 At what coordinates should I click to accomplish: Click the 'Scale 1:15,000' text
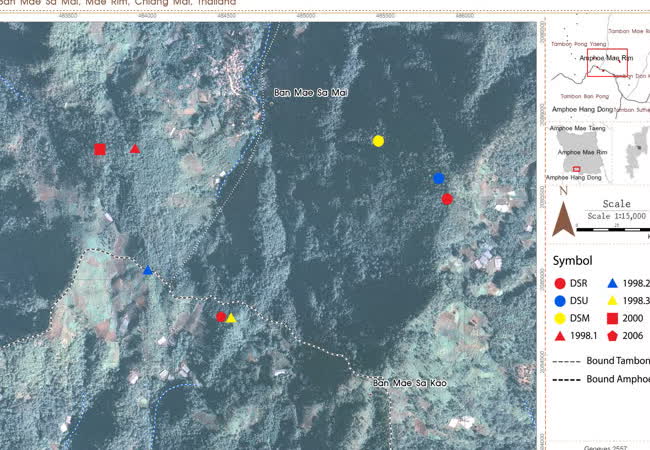click(616, 216)
